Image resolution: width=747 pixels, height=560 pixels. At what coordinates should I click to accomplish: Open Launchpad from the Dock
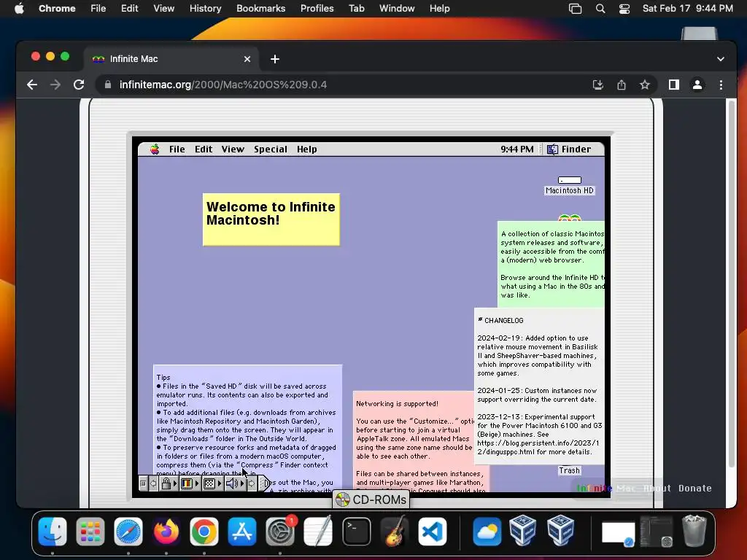pos(90,532)
